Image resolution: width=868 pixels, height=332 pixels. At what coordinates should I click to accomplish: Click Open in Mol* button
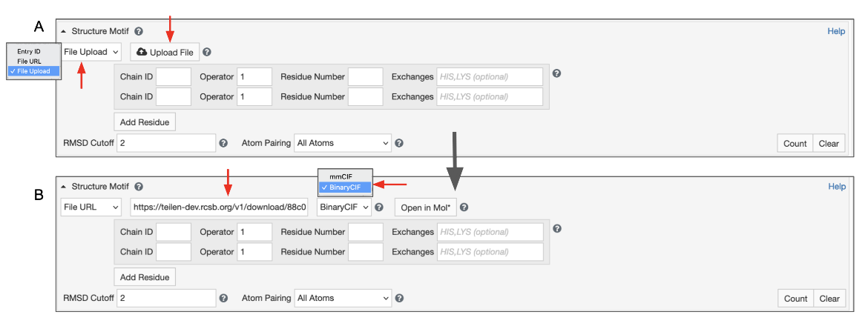(x=426, y=207)
